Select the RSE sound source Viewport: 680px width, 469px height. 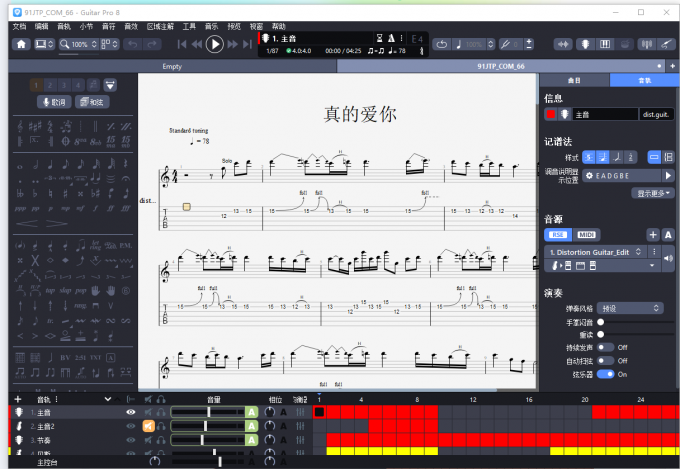coord(558,235)
